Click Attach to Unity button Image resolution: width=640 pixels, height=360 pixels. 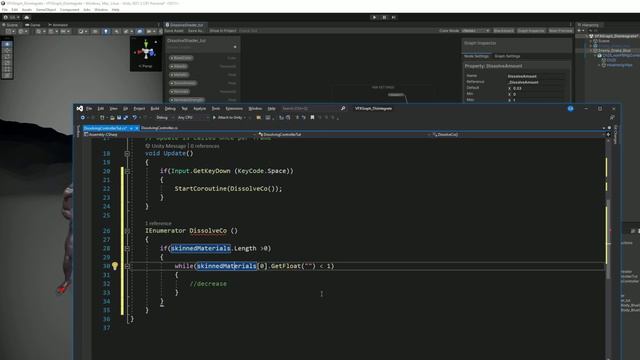pyautogui.click(x=230, y=118)
